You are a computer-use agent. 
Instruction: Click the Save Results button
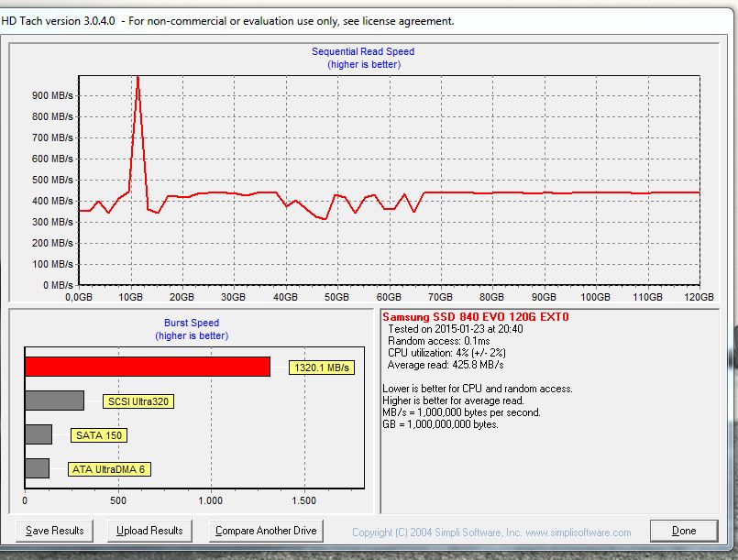tap(55, 531)
